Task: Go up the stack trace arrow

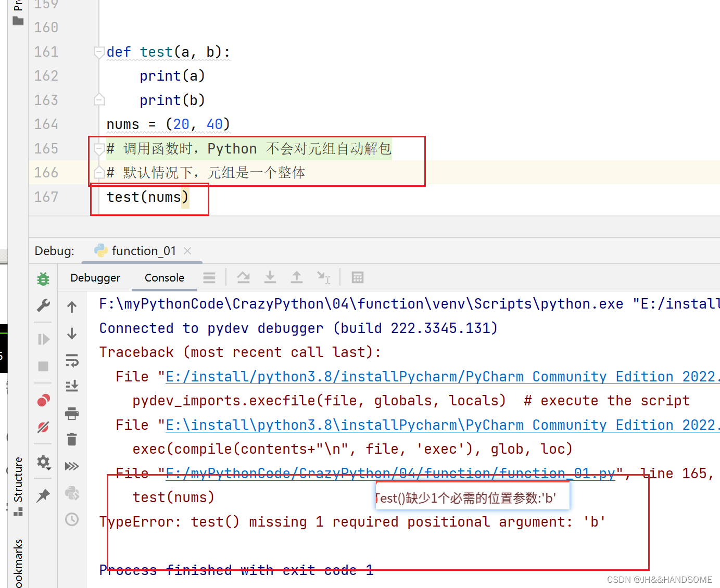Action: point(72,307)
